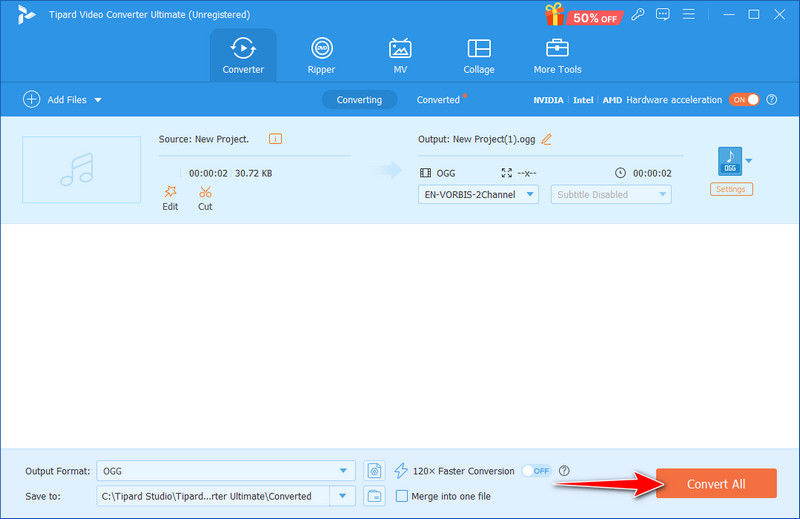Click the "30.72 KB" file size
The height and width of the screenshot is (519, 800).
point(254,174)
